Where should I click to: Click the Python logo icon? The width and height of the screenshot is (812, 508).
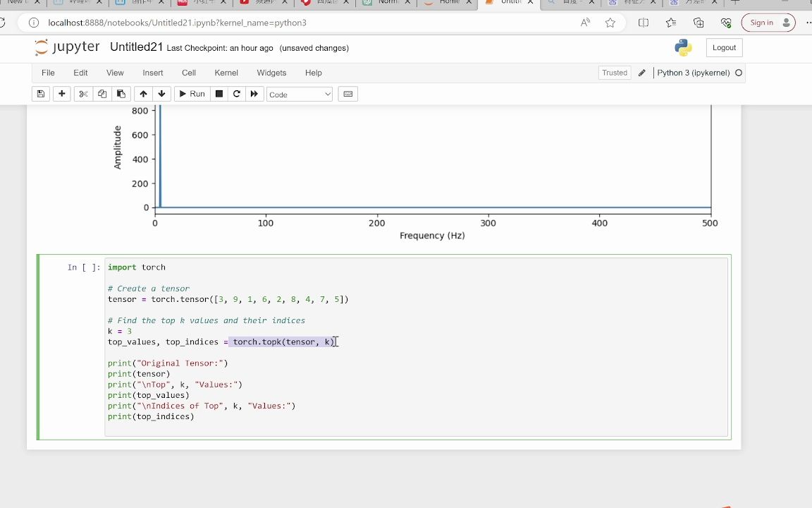[684, 48]
